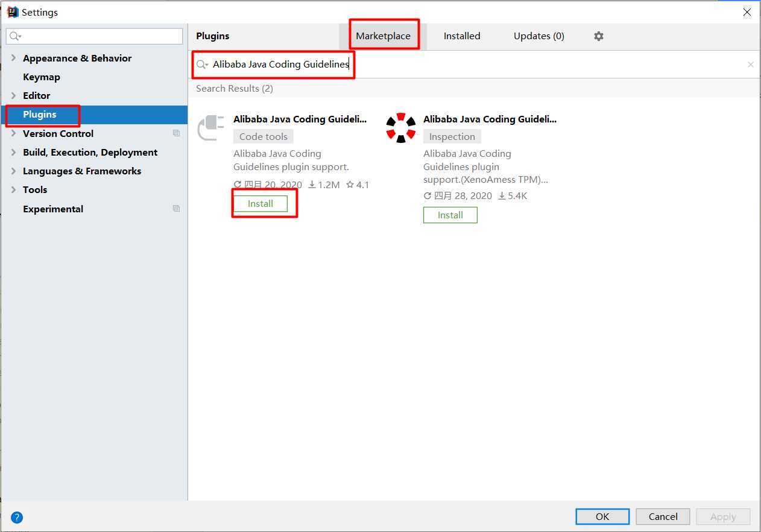This screenshot has height=532, width=761.
Task: Click the Cancel button
Action: click(x=663, y=517)
